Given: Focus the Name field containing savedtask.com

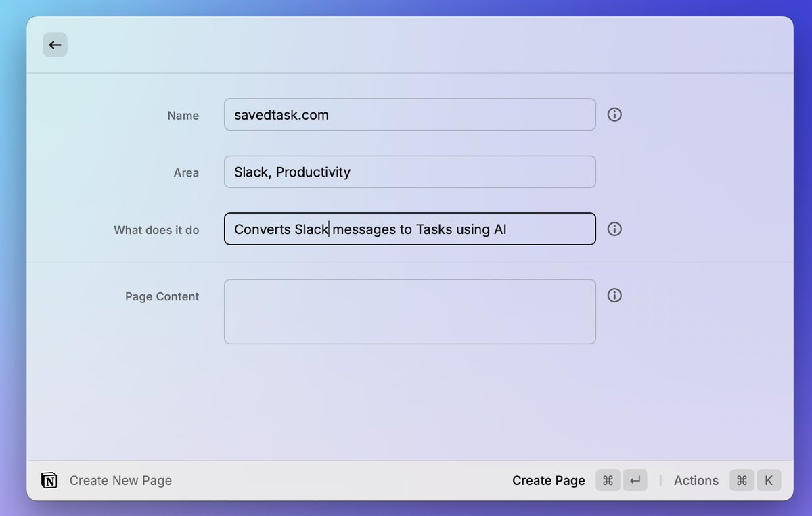Looking at the screenshot, I should (x=410, y=114).
